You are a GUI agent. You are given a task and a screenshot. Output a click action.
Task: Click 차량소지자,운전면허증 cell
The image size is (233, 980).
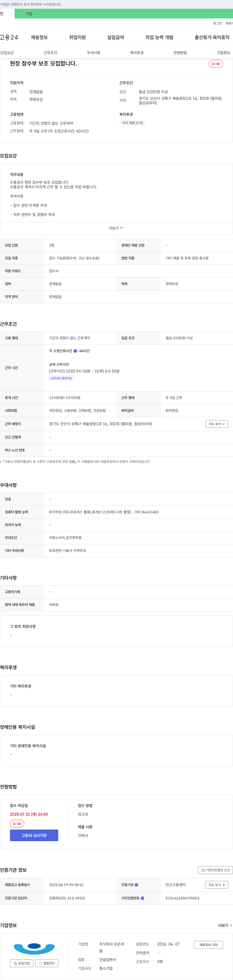(65, 538)
